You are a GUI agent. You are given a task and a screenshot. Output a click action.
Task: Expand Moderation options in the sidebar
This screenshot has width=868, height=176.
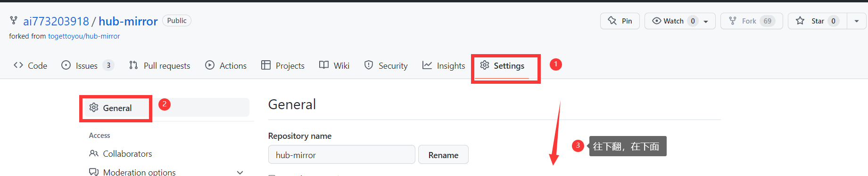240,172
